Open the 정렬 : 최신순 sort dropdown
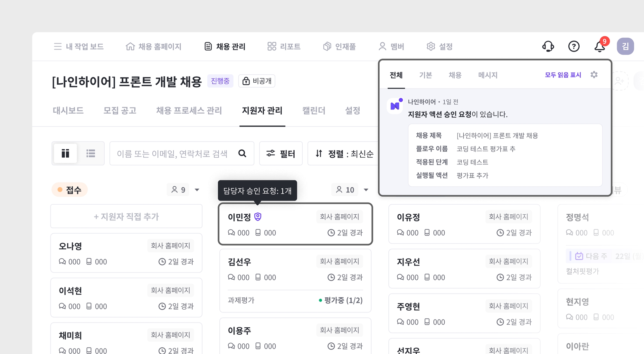The image size is (644, 354). pos(344,154)
